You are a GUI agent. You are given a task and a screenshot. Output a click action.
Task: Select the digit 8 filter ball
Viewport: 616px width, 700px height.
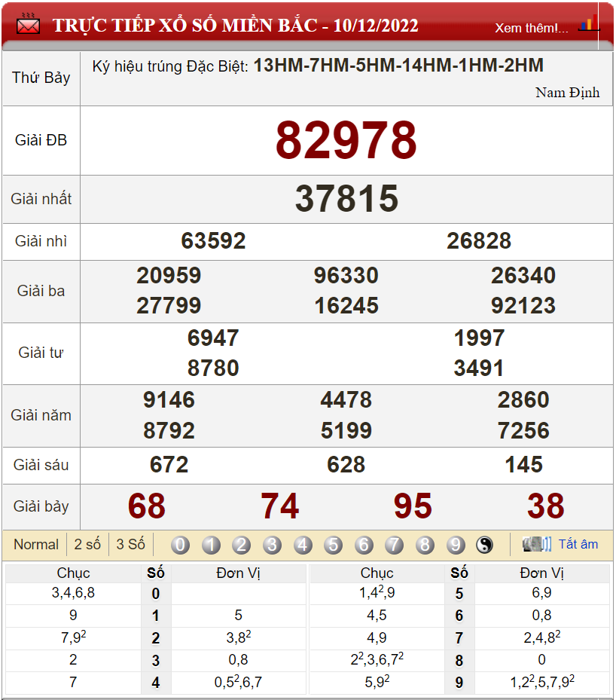point(425,545)
